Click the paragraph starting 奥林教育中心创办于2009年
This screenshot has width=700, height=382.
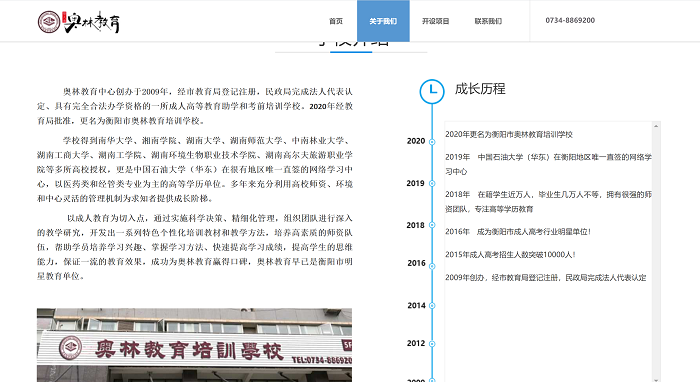pos(195,106)
